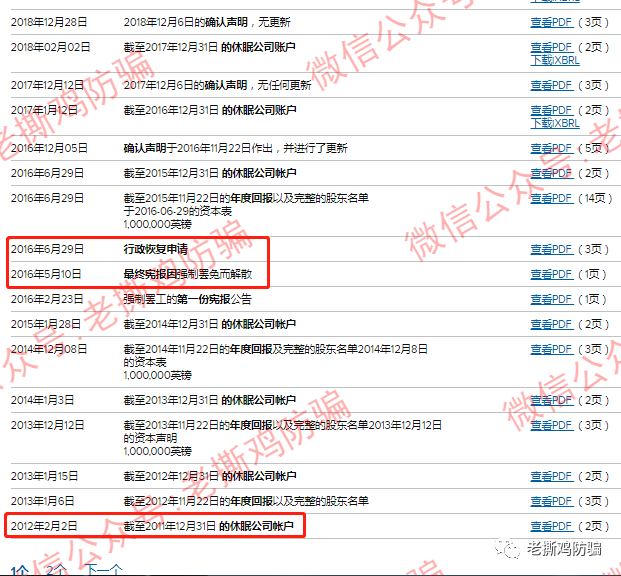Select the 强制罢工的第一份宪报公告 description
Viewport: 621px width, 576px height.
click(187, 299)
